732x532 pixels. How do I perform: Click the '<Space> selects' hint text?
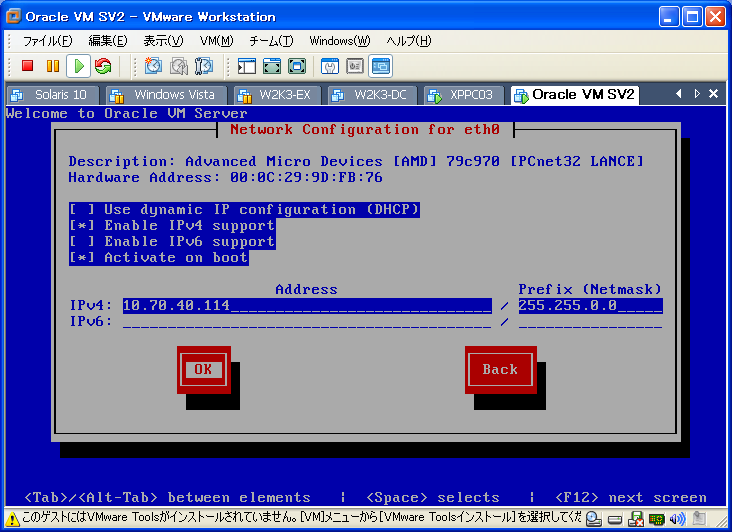pos(433,497)
